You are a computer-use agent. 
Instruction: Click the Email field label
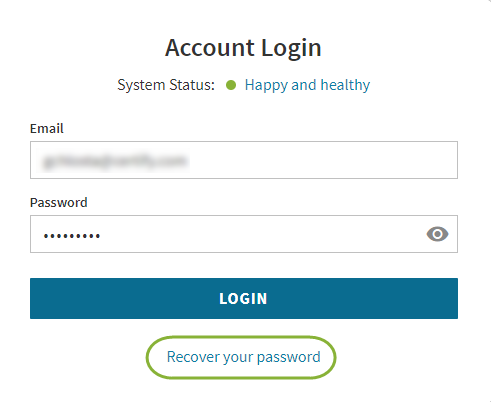tap(47, 129)
